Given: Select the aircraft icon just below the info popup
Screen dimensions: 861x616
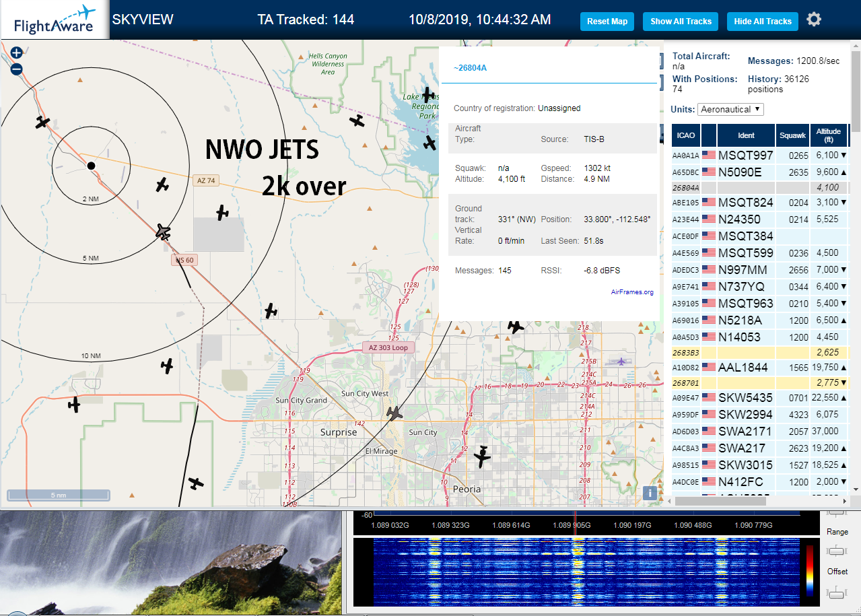Looking at the screenshot, I should (x=516, y=327).
